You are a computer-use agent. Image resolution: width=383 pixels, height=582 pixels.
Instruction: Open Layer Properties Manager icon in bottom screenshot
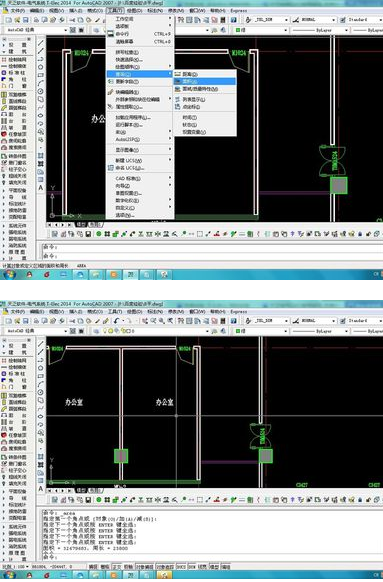click(x=96, y=331)
